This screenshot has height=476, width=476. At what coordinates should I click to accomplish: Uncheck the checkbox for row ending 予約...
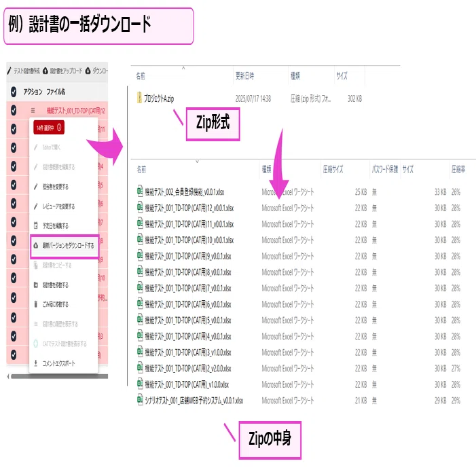(x=14, y=297)
